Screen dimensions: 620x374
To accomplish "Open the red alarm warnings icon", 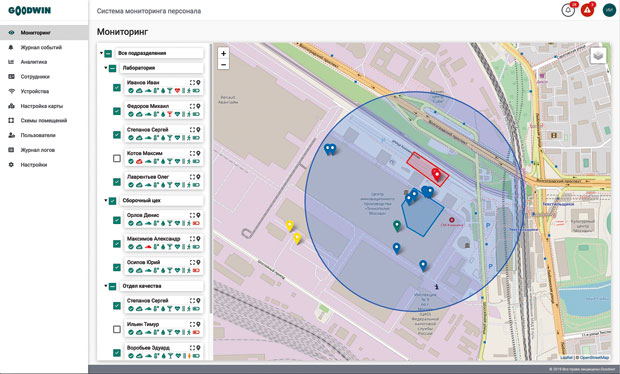I will pos(587,10).
